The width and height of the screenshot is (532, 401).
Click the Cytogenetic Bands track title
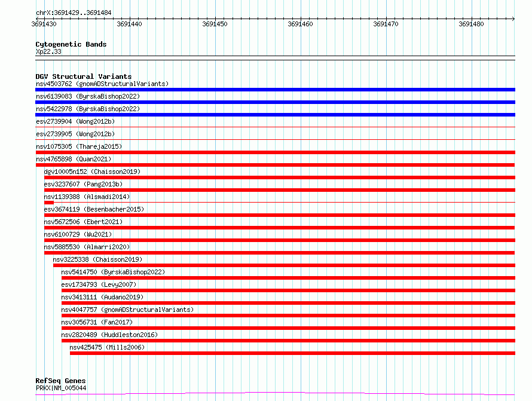71,44
